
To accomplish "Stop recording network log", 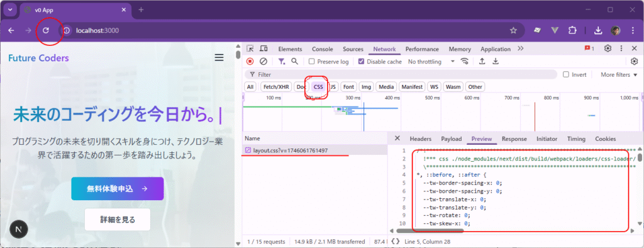I will [x=250, y=61].
